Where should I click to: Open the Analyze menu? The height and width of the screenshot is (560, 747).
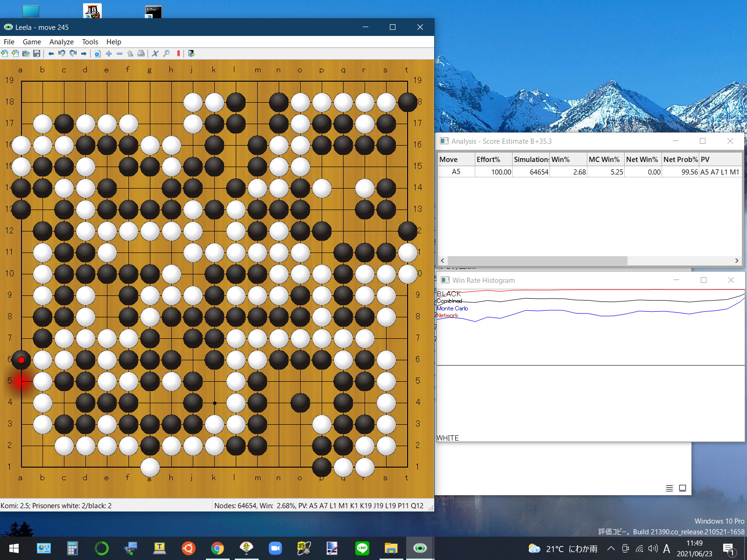[61, 42]
